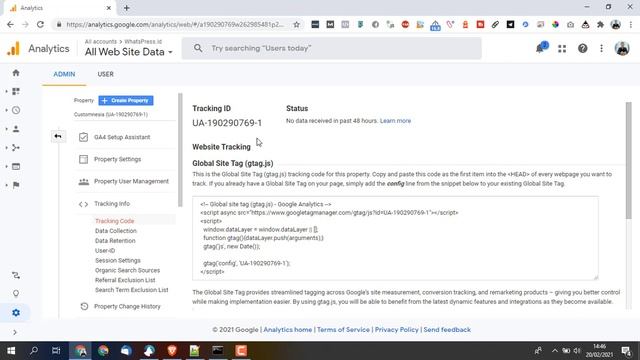Open the Attribution icon in sidebar
Screen dimensions: 640x360
[16, 276]
